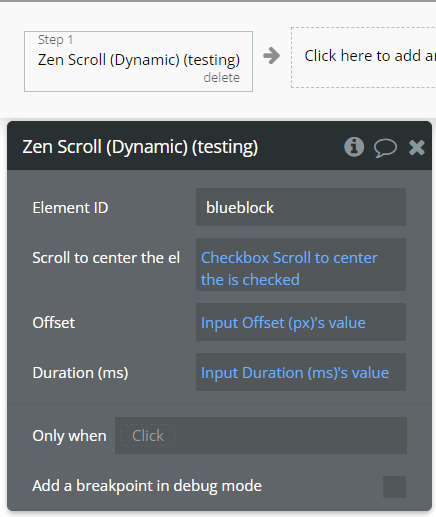Delete the Step 1 action
Screen dimensions: 436x517
[x=222, y=78]
